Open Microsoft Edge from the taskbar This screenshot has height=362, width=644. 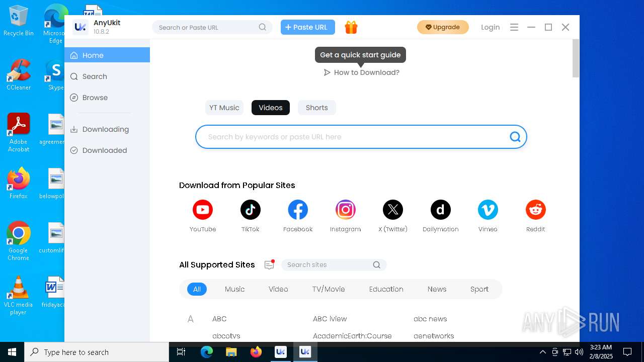tap(207, 352)
